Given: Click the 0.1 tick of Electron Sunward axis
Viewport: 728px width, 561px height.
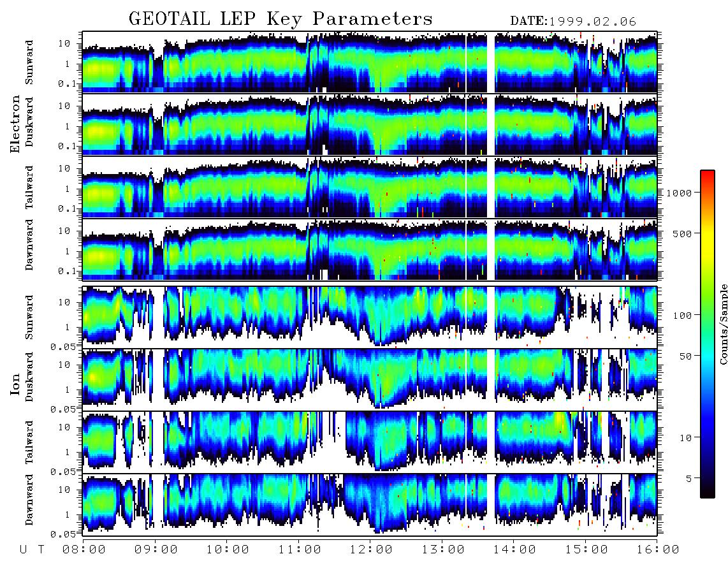Looking at the screenshot, I should (x=67, y=84).
